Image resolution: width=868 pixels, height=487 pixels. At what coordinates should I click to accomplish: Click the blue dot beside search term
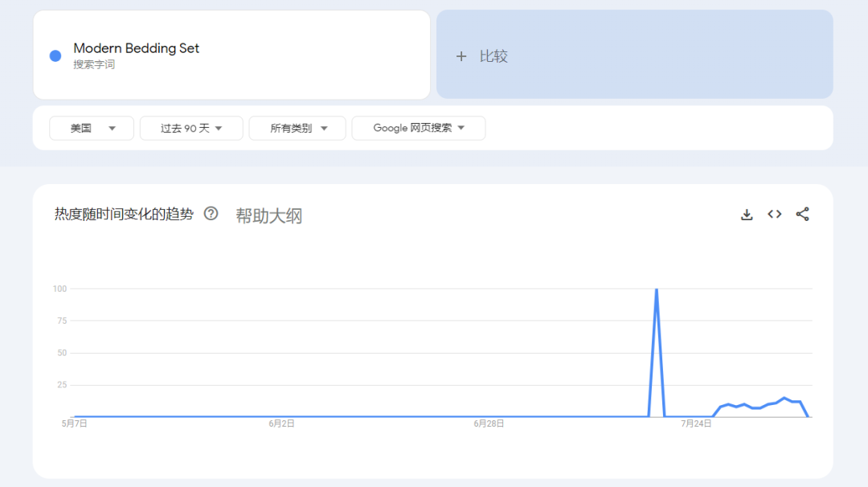tap(55, 55)
